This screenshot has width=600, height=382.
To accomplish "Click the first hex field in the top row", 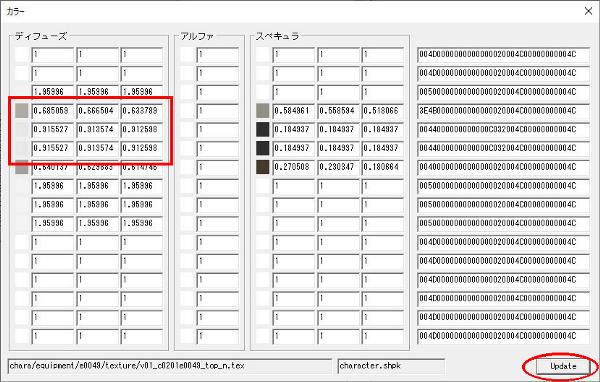I will pos(503,55).
